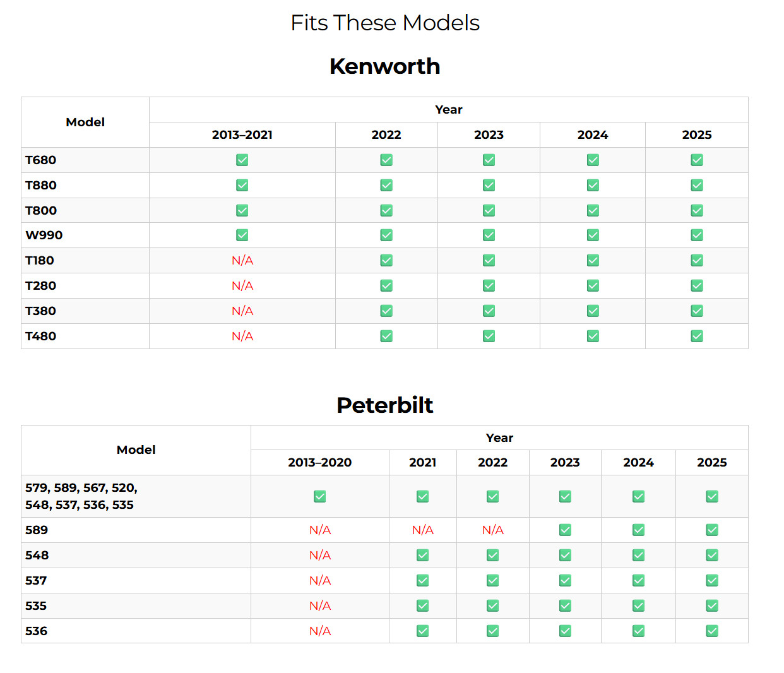Click the Peterbilt 2013–2020 column header
Screen dimensions: 784x673
pos(320,462)
